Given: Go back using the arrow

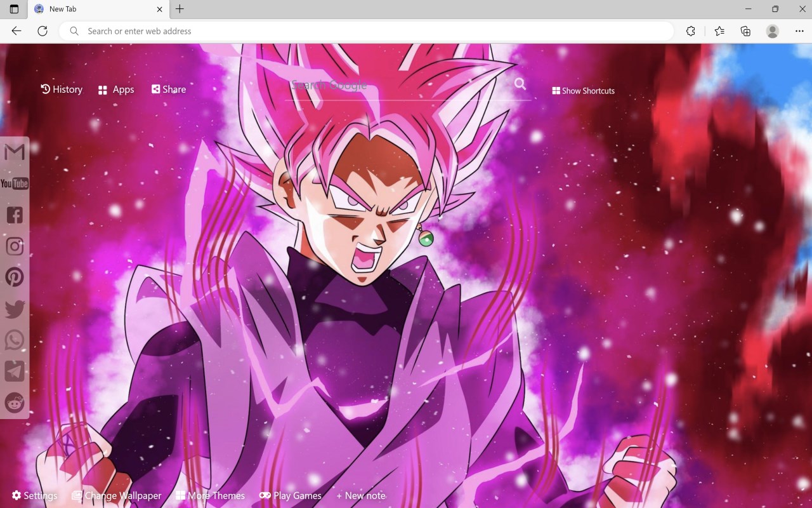Looking at the screenshot, I should click(16, 31).
